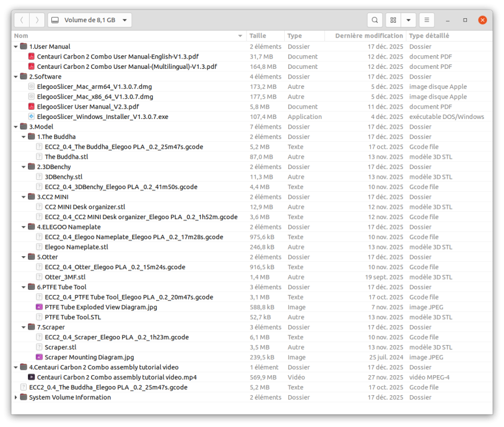Click disk image icon of Mac_arm64 dmg

point(31,87)
